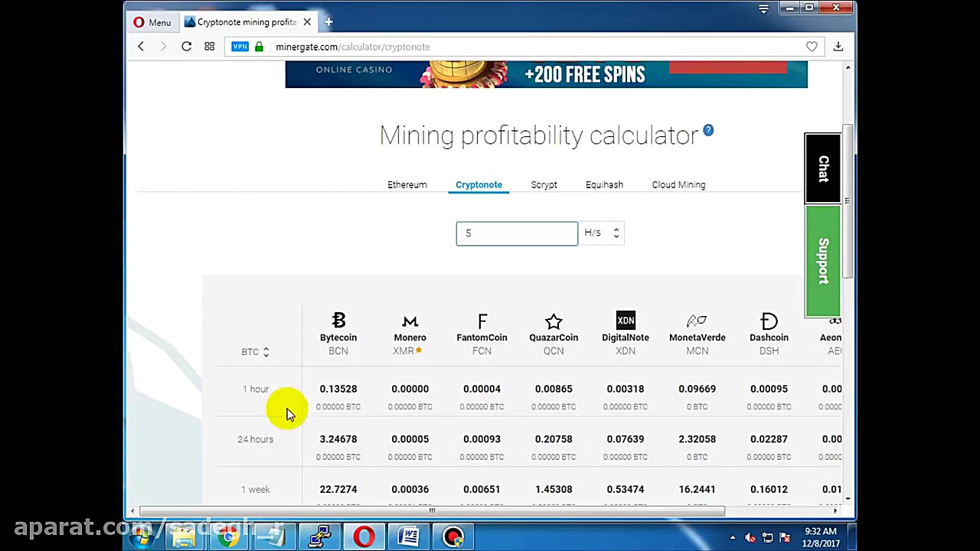Click the Opera taskbar icon

[x=364, y=537]
